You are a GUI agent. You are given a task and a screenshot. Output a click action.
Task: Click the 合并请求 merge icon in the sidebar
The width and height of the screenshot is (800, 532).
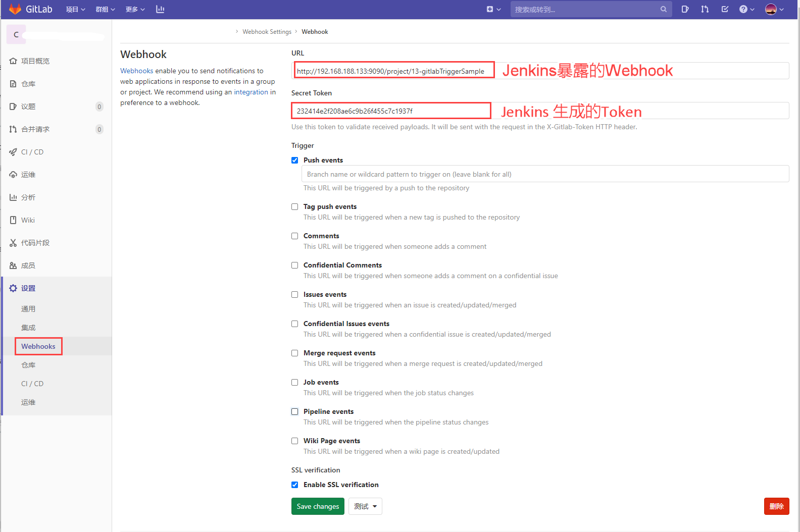[13, 129]
